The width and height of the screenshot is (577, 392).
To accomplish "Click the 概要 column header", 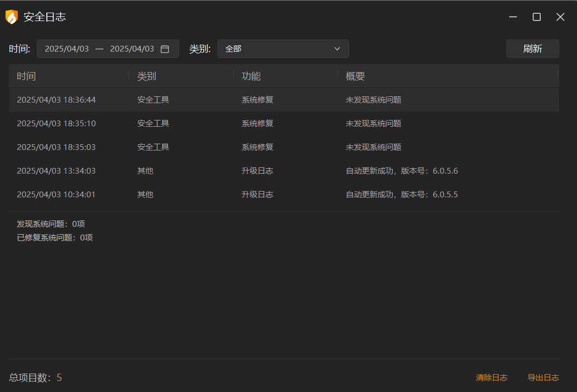I will pos(352,76).
